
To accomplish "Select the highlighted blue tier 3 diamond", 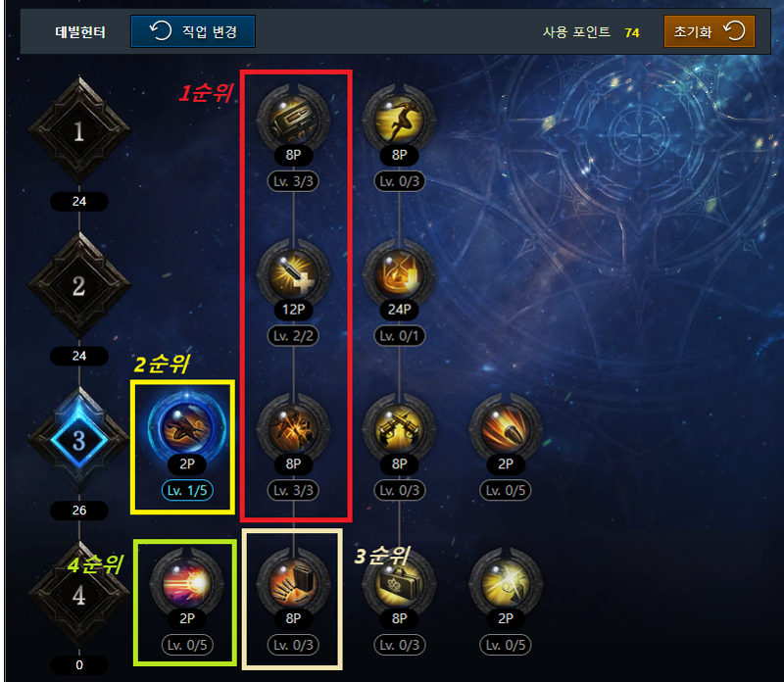I will 79,441.
